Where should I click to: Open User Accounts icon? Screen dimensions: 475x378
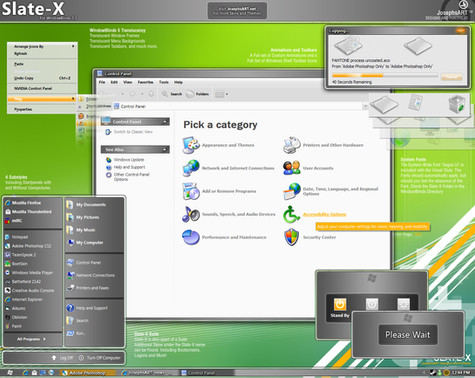coord(291,168)
